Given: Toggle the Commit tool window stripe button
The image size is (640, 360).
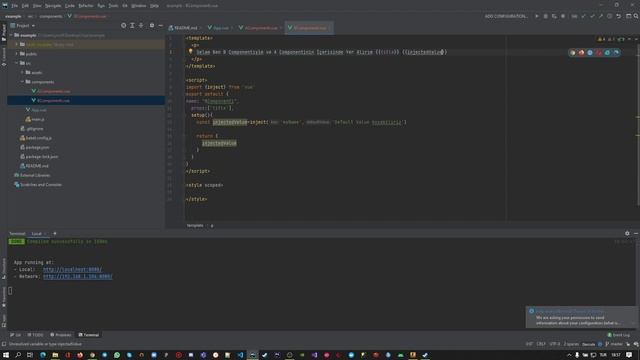Looking at the screenshot, I should click(4, 56).
